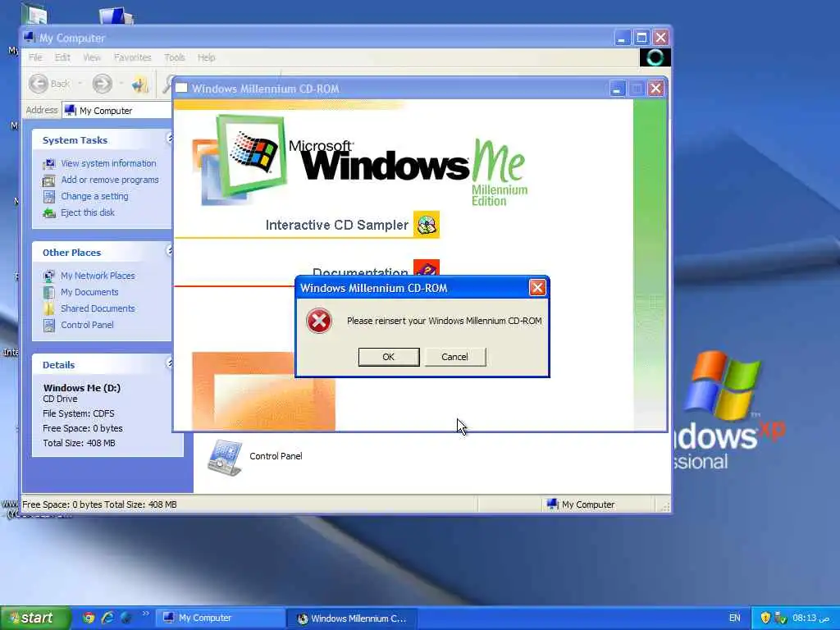This screenshot has width=840, height=630.
Task: Launch Internet Explorer from Quick Launch
Action: pyautogui.click(x=107, y=618)
